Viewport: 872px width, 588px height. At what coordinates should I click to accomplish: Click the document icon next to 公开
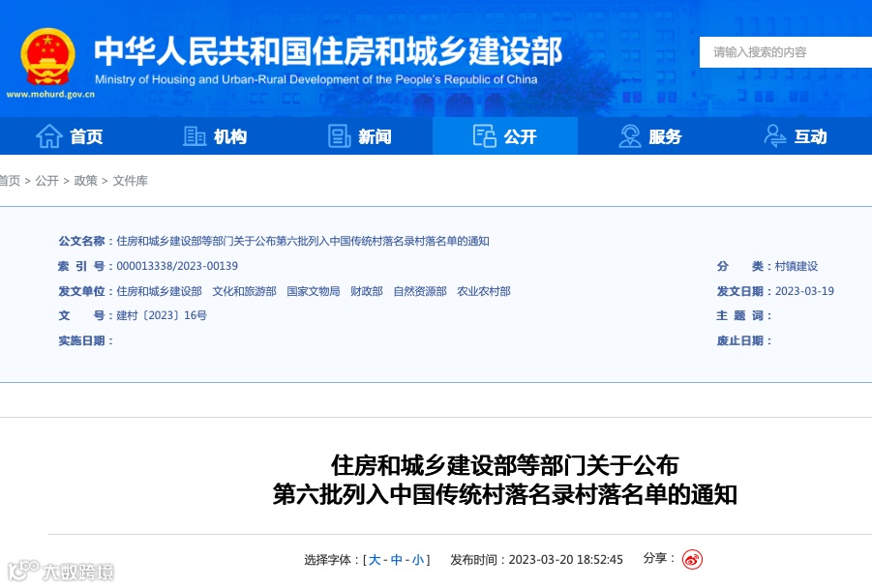(484, 136)
